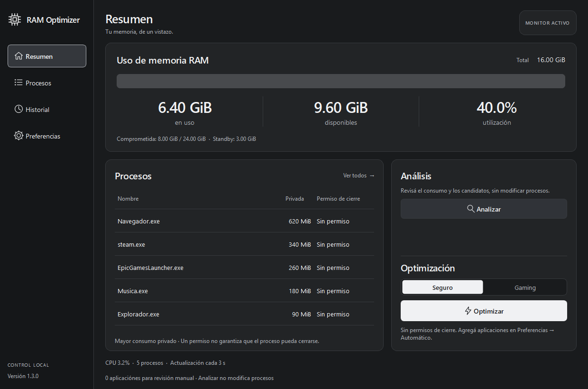Click the Optimización heading
588x389 pixels.
click(428, 268)
